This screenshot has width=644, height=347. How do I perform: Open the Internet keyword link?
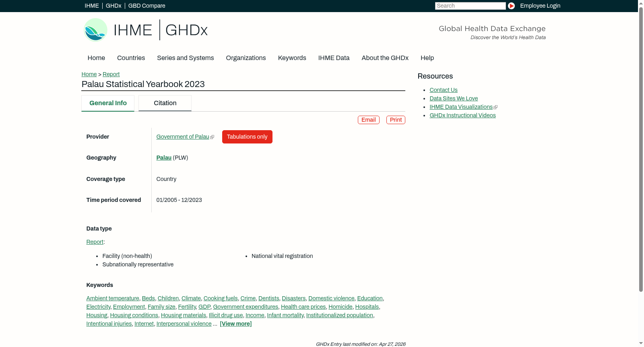pos(144,324)
